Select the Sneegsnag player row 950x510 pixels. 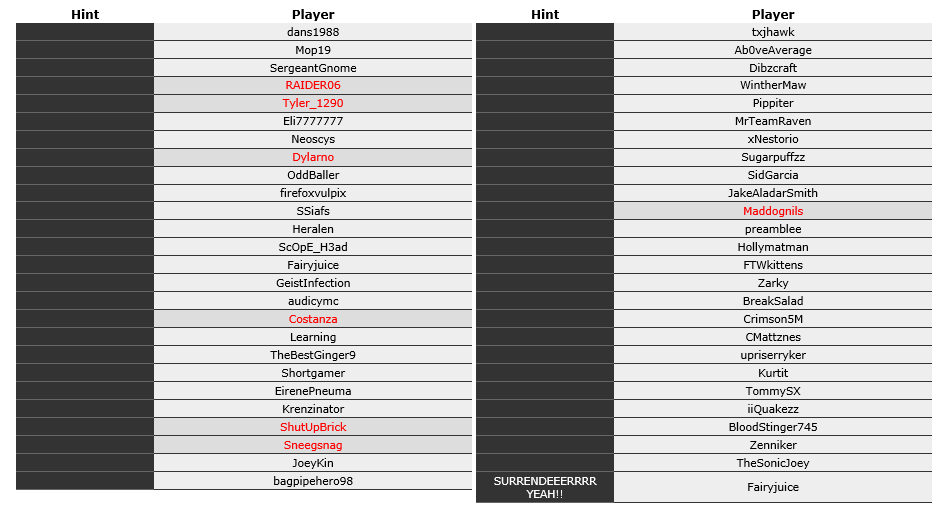[313, 445]
